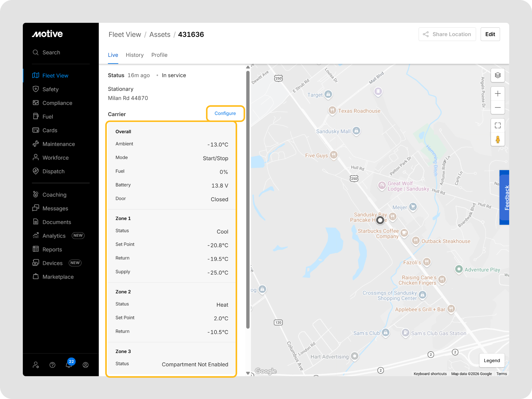
Task: Open user profile icon in sidebar footer
Action: pos(85,365)
